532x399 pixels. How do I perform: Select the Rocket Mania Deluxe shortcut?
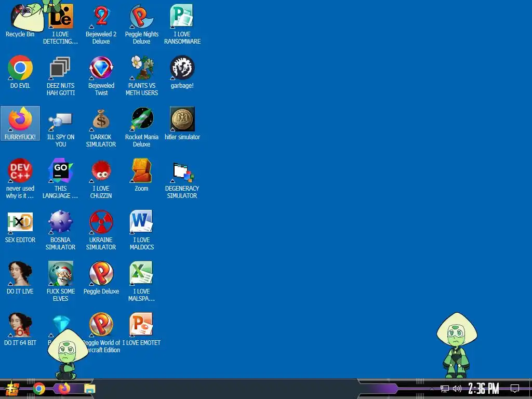click(x=141, y=127)
